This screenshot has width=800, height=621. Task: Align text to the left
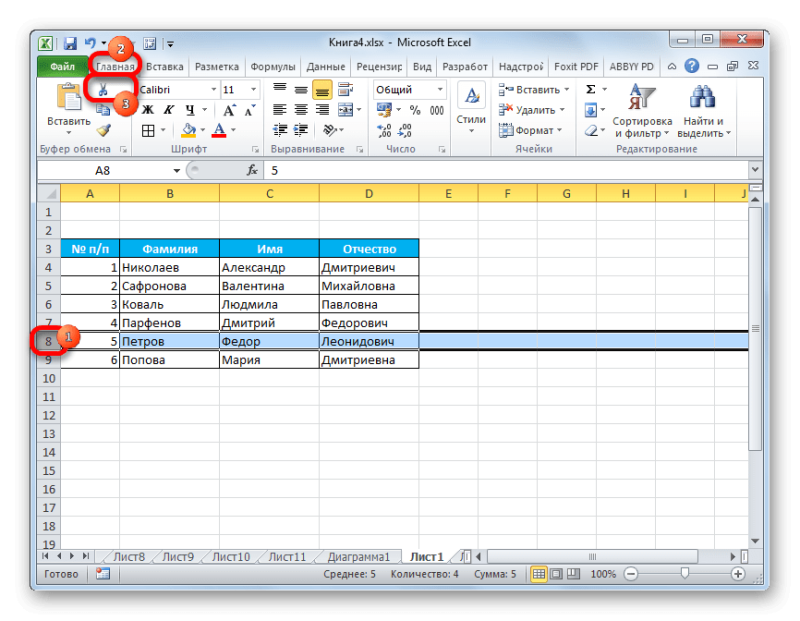coord(279,109)
